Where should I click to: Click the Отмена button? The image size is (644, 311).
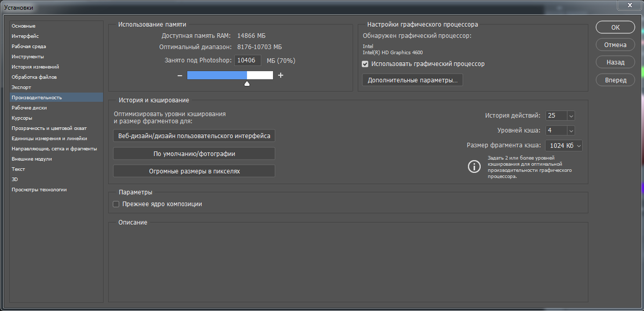(x=616, y=45)
